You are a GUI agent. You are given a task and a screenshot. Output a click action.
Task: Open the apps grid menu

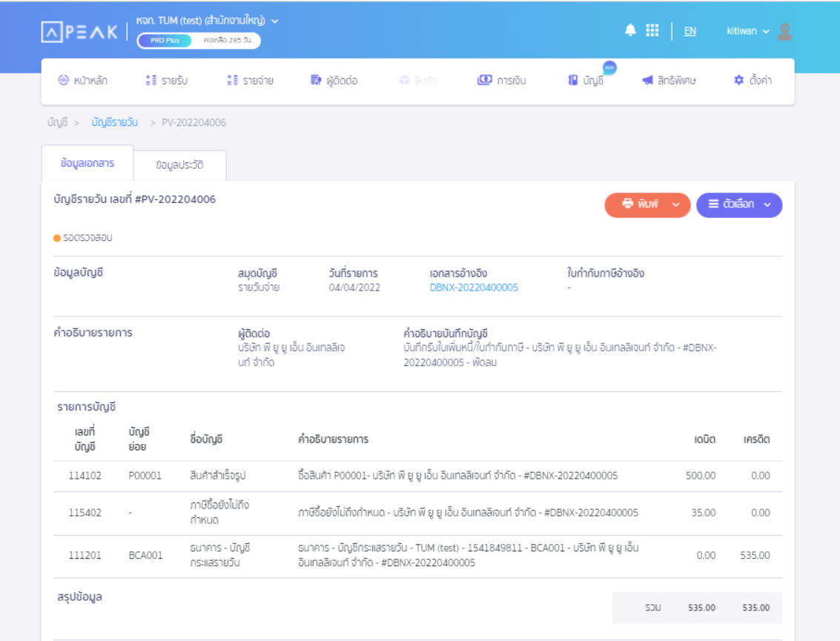pos(652,30)
